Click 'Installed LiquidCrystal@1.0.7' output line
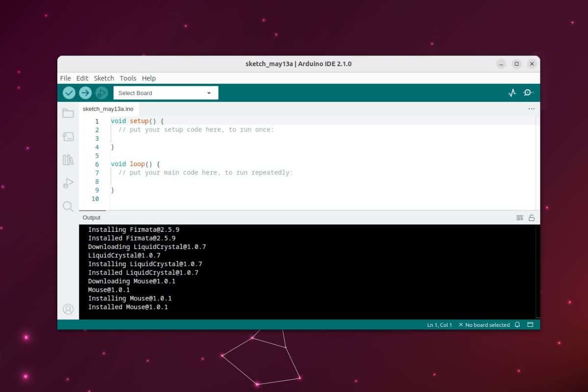The width and height of the screenshot is (588, 392). pyautogui.click(x=143, y=272)
